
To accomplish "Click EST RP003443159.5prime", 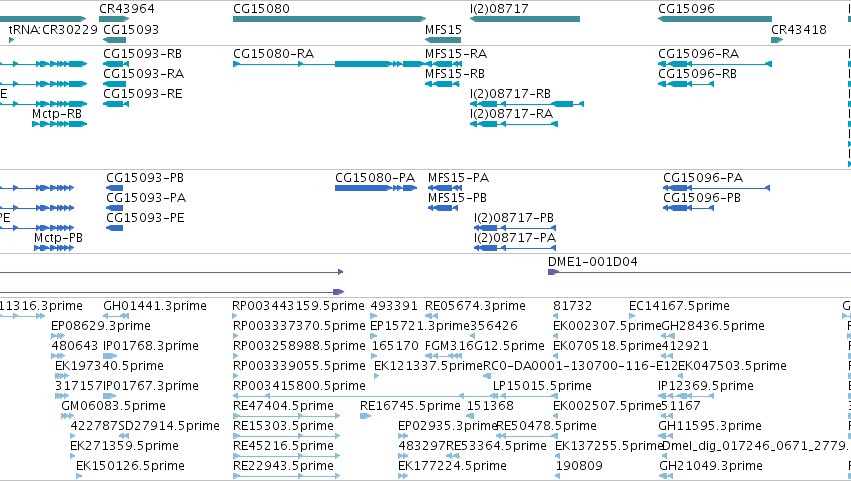I will pyautogui.click(x=298, y=306).
